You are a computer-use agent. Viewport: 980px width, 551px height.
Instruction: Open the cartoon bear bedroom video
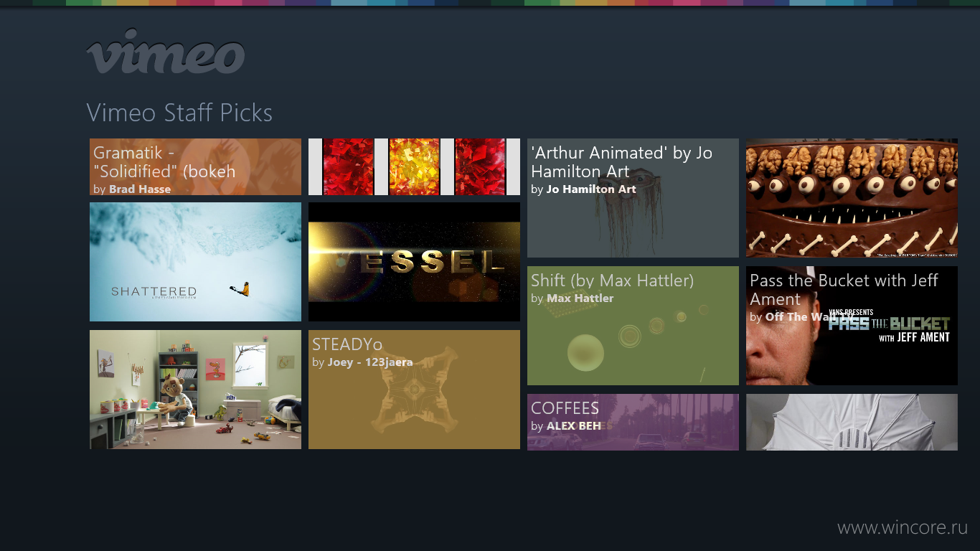[x=195, y=390]
